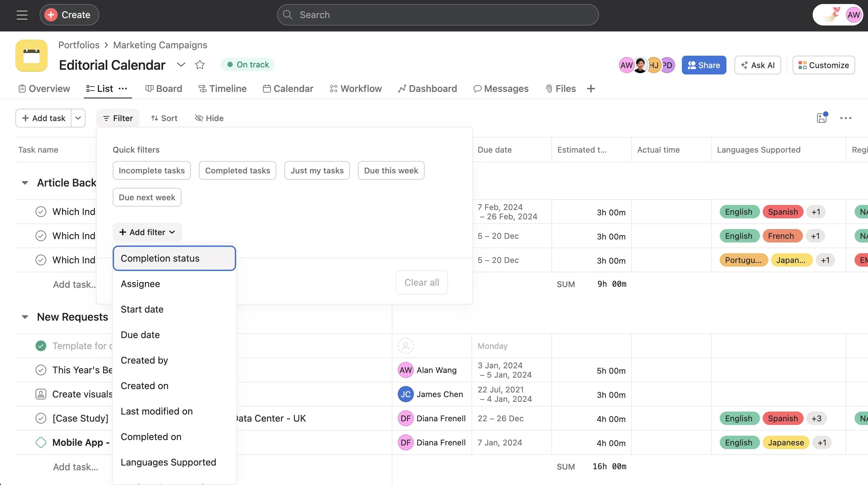Switch to the Board tab
This screenshot has width=868, height=485.
(x=164, y=88)
